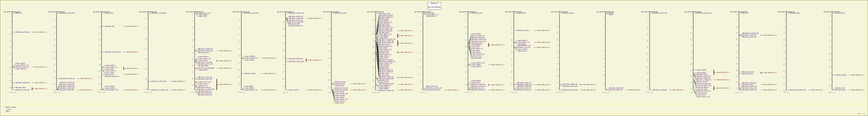
Task: Select marker GMI_GBS_7563 on Mrg03
Action: [x=109, y=26]
